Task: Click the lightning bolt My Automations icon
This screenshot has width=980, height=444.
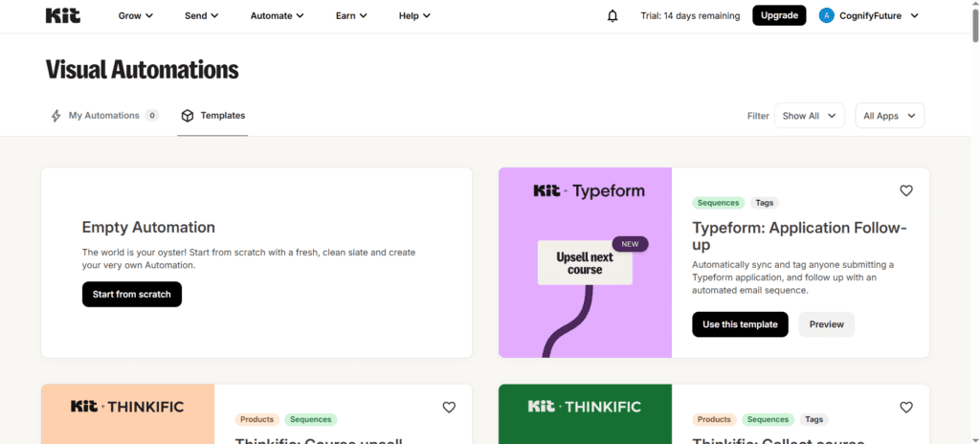Action: coord(56,116)
